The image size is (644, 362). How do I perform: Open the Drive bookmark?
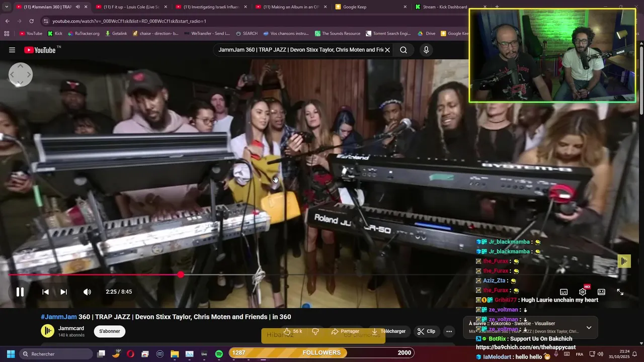(426, 34)
